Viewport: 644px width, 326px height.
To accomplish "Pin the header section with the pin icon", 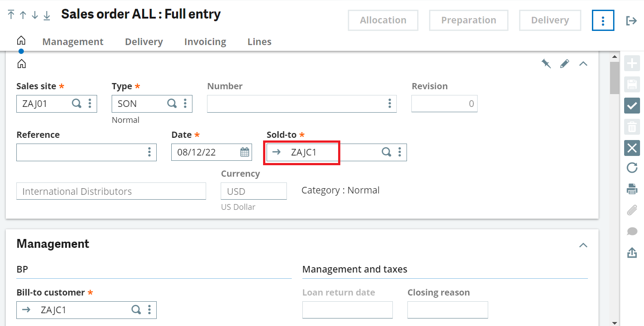I will [546, 63].
